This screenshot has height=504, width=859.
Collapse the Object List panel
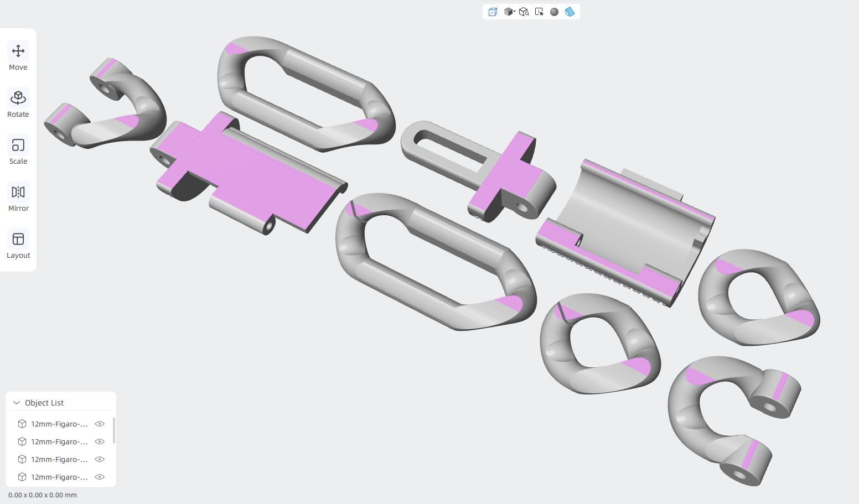point(17,403)
